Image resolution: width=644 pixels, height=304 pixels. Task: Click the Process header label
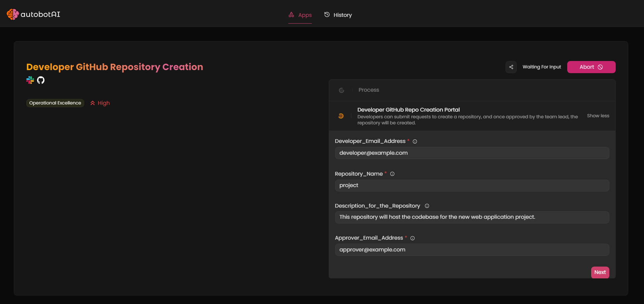(x=368, y=90)
